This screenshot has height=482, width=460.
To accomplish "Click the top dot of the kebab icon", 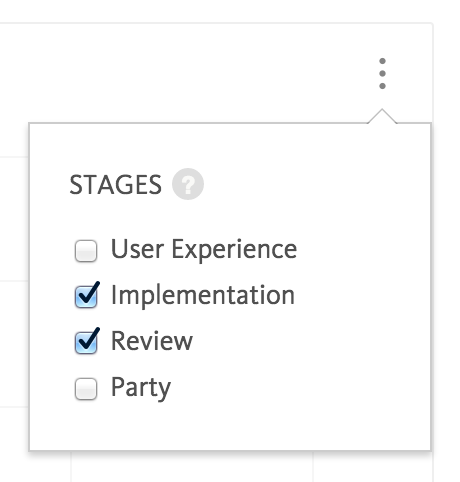I will point(382,61).
